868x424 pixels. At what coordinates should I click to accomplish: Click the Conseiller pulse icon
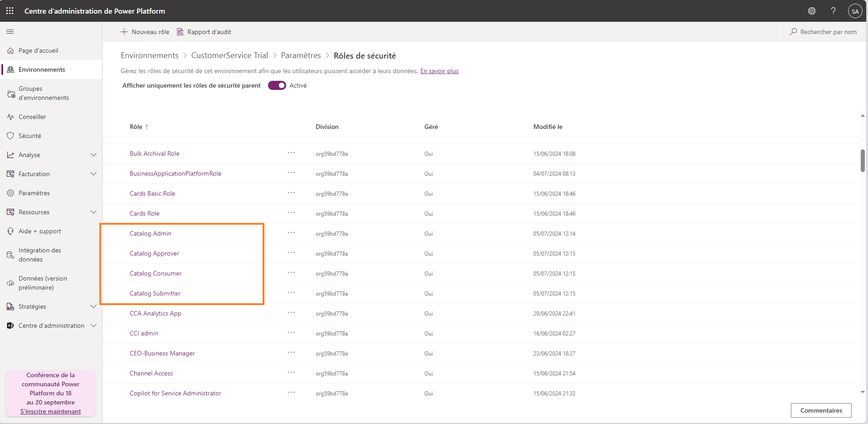[x=10, y=117]
